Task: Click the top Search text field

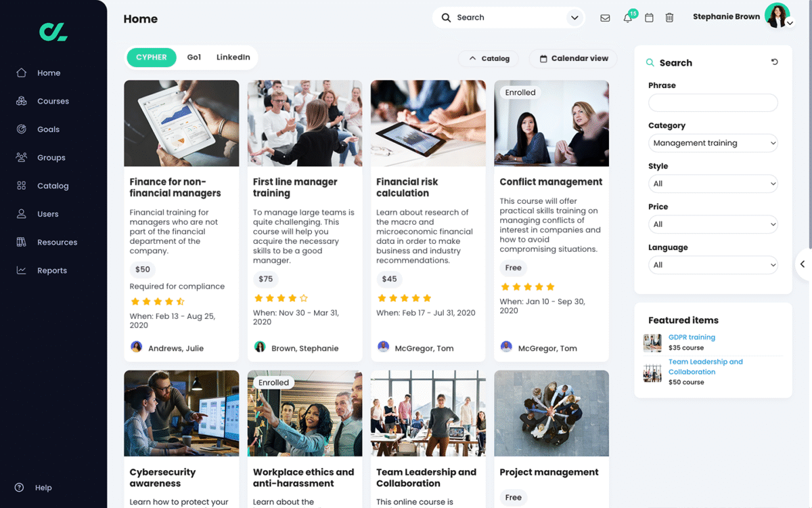Action: coord(510,18)
